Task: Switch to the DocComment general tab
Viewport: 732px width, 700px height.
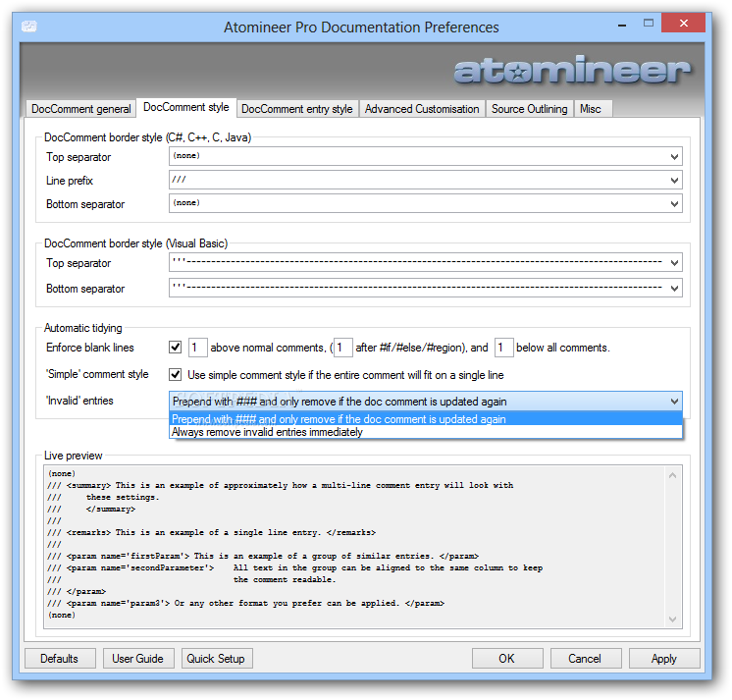Action: click(80, 109)
